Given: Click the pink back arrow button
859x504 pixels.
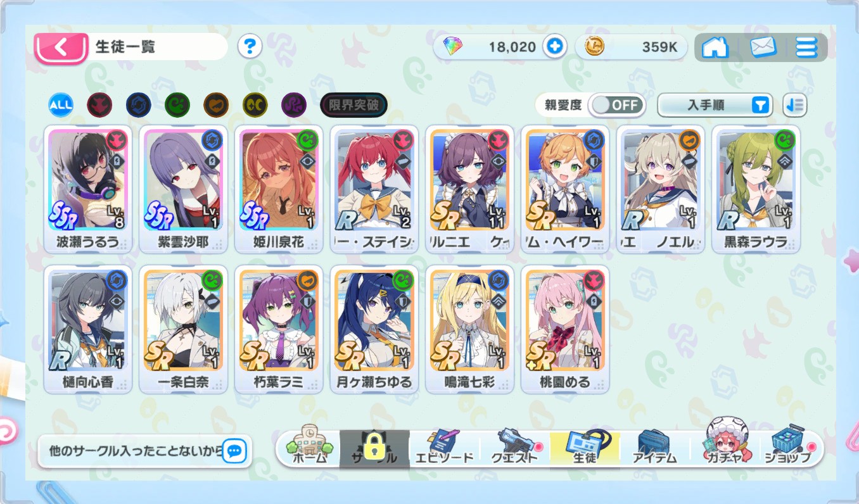Looking at the screenshot, I should coord(61,48).
